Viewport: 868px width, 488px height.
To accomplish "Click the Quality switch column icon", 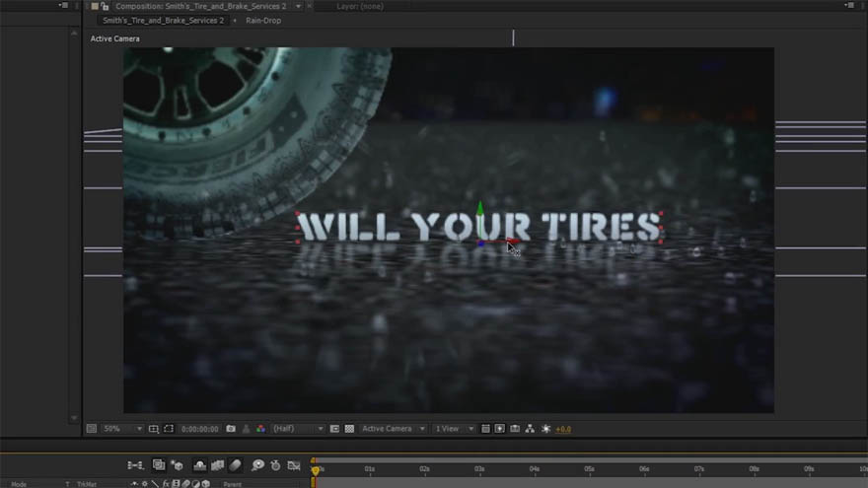I will [155, 484].
